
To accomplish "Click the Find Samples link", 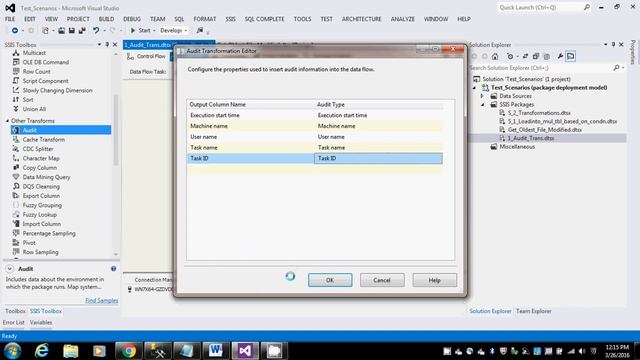I will (x=102, y=301).
